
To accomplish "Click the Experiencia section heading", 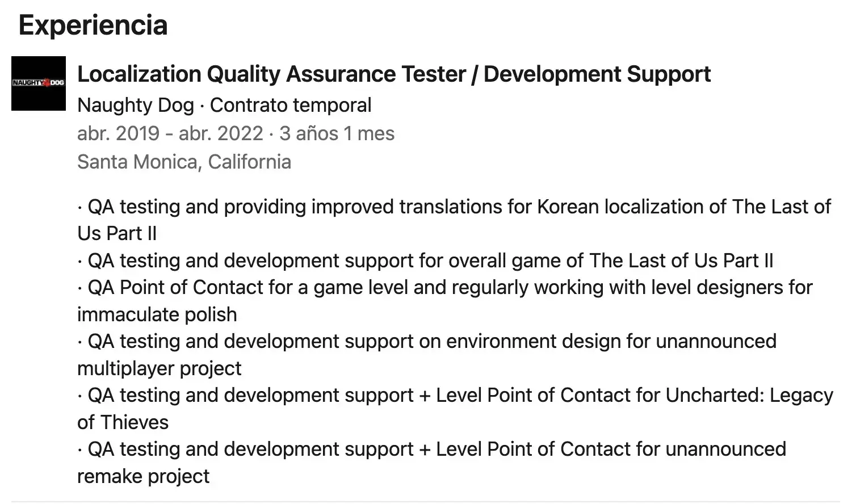I will click(x=93, y=25).
